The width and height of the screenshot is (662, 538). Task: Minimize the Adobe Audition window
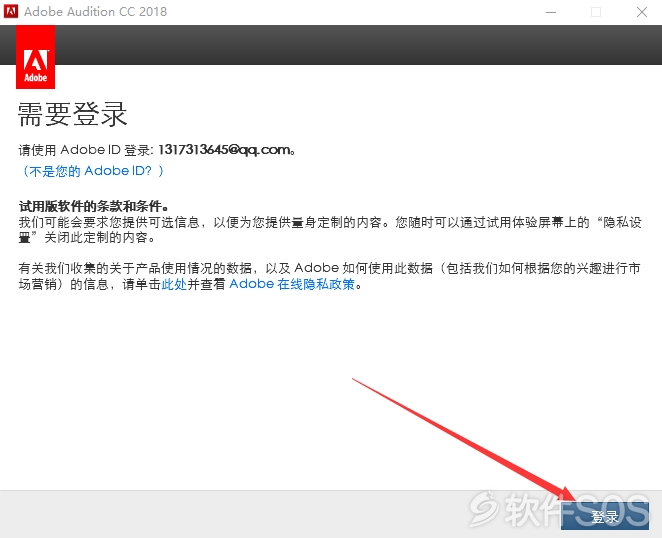pyautogui.click(x=551, y=12)
